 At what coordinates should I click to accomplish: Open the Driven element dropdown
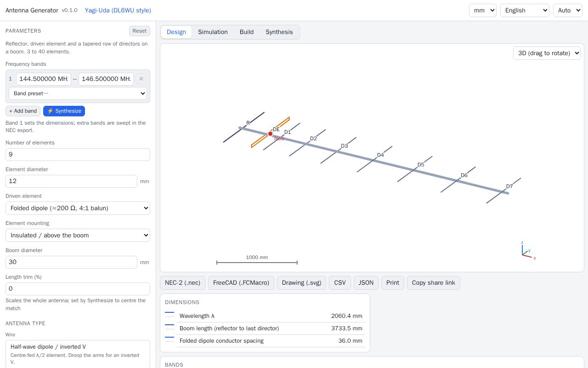point(78,208)
